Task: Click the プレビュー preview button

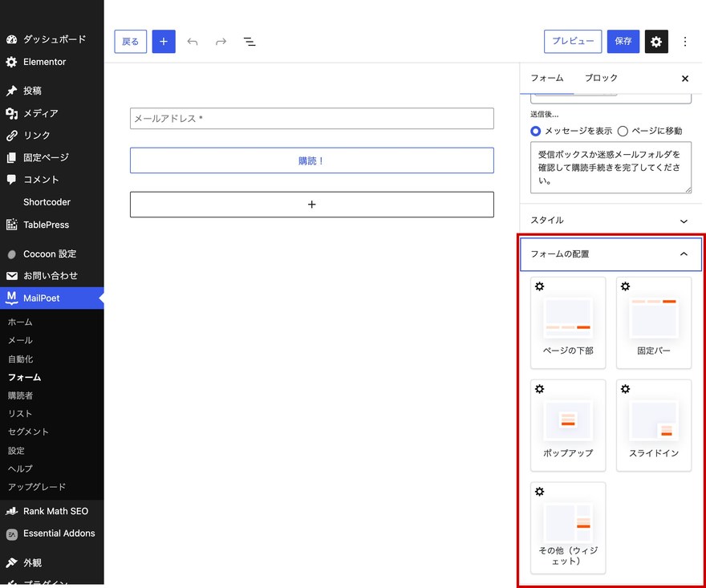Action: pos(573,42)
